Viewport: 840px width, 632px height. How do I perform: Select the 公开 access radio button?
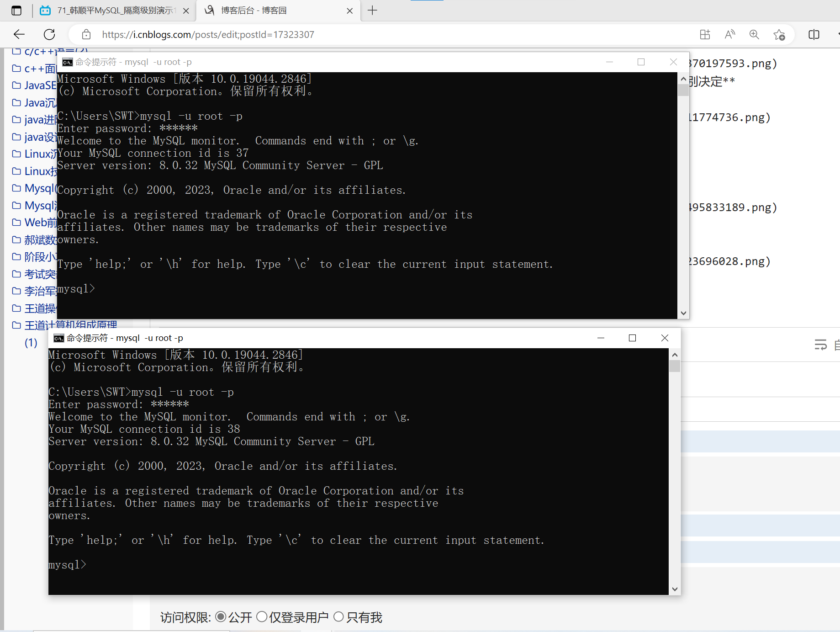pos(221,617)
